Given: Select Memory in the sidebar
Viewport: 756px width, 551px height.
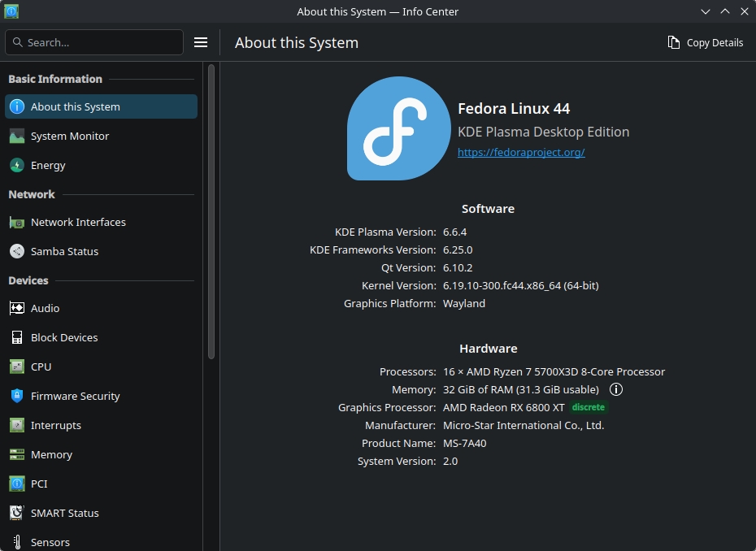Looking at the screenshot, I should 102,454.
